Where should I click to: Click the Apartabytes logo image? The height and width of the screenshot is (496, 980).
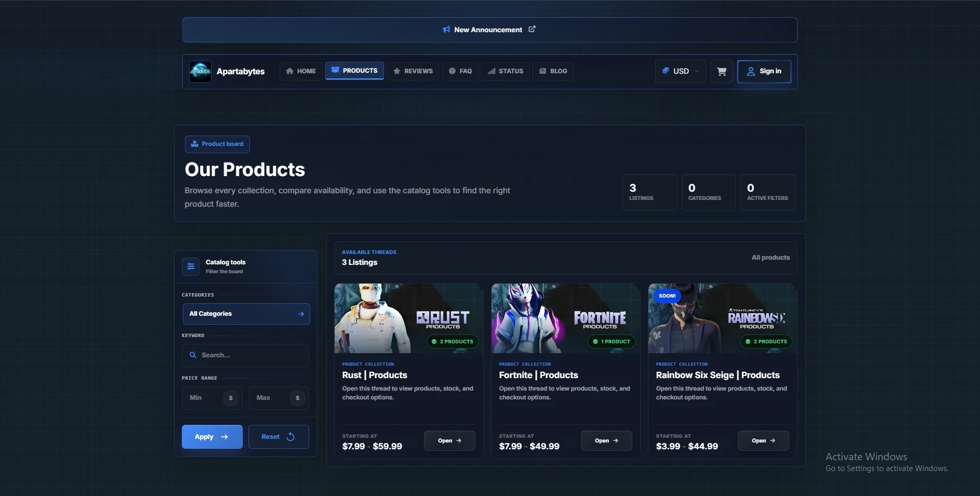[201, 72]
